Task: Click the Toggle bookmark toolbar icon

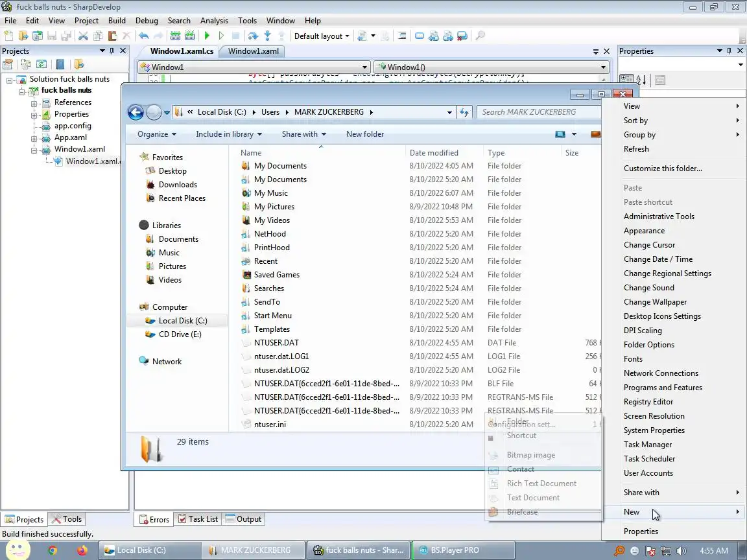Action: point(420,36)
